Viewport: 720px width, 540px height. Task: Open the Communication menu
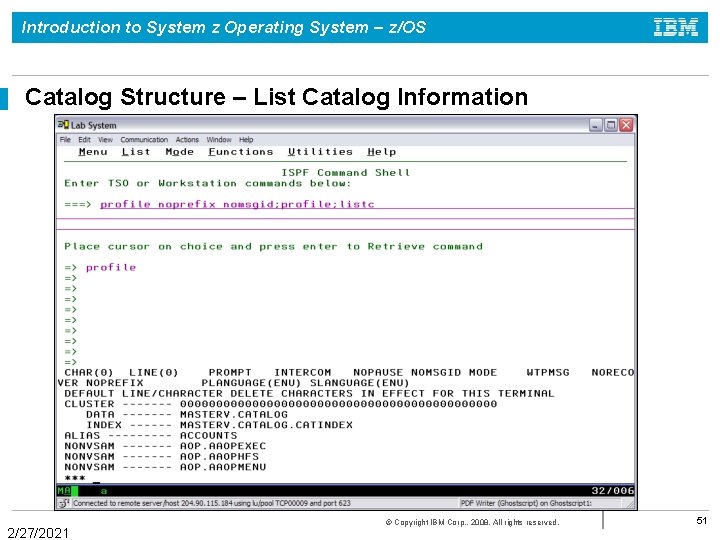coord(144,140)
